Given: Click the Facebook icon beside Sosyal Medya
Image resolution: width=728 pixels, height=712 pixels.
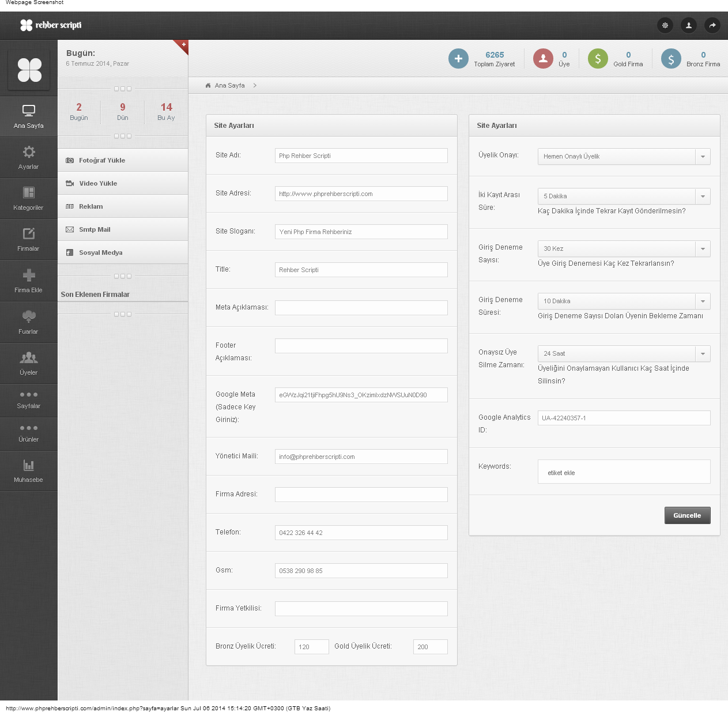Looking at the screenshot, I should click(70, 253).
